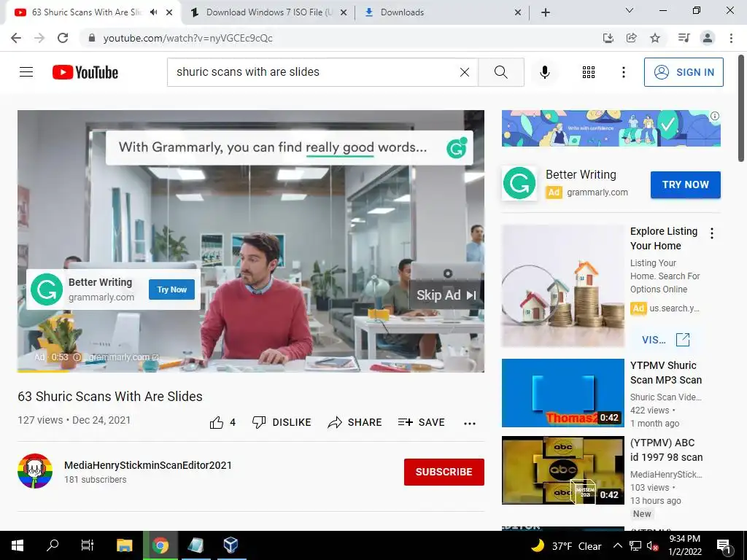
Task: Open the Grammarly banner ad image
Action: (x=611, y=128)
